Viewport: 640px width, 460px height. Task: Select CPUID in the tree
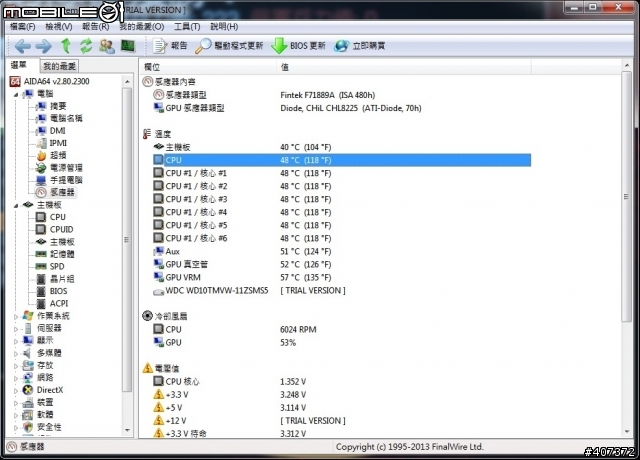[55, 229]
